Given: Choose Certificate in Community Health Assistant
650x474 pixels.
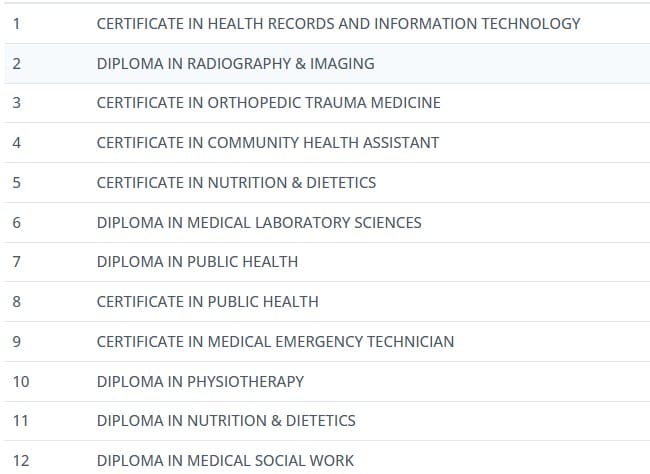Looking at the screenshot, I should click(x=268, y=143).
